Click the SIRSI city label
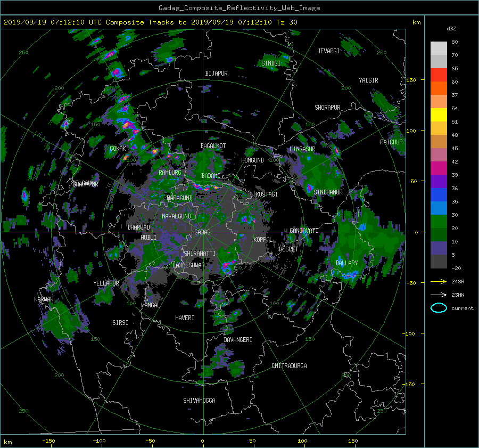This screenshot has height=448, width=479. coord(120,323)
